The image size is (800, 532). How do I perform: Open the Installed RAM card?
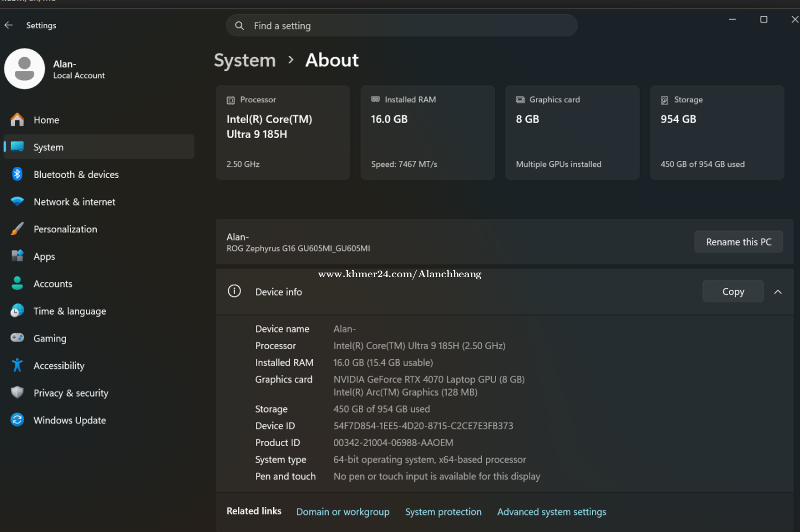click(x=428, y=132)
